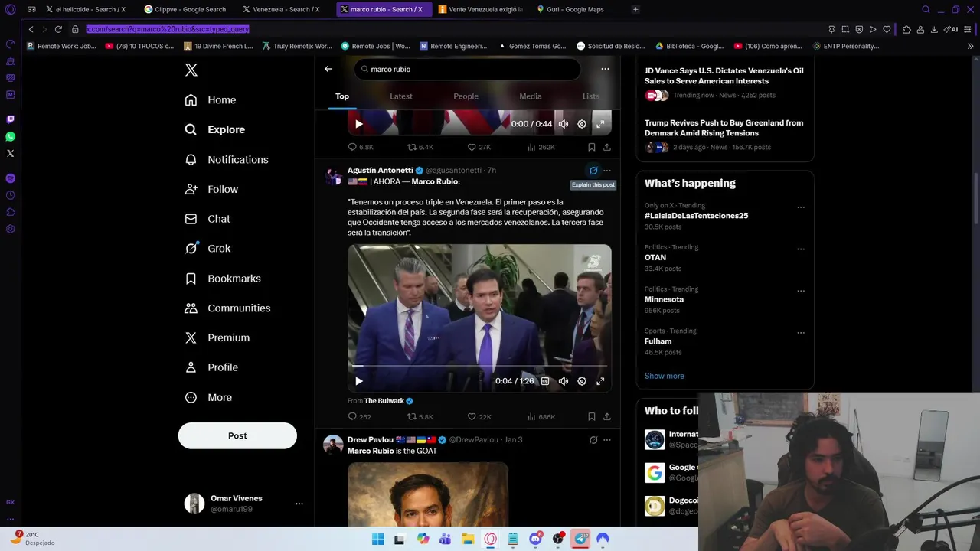Open more options for #LaIslaDeLasTentaciones25 trend
This screenshot has width=980, height=551.
(801, 207)
